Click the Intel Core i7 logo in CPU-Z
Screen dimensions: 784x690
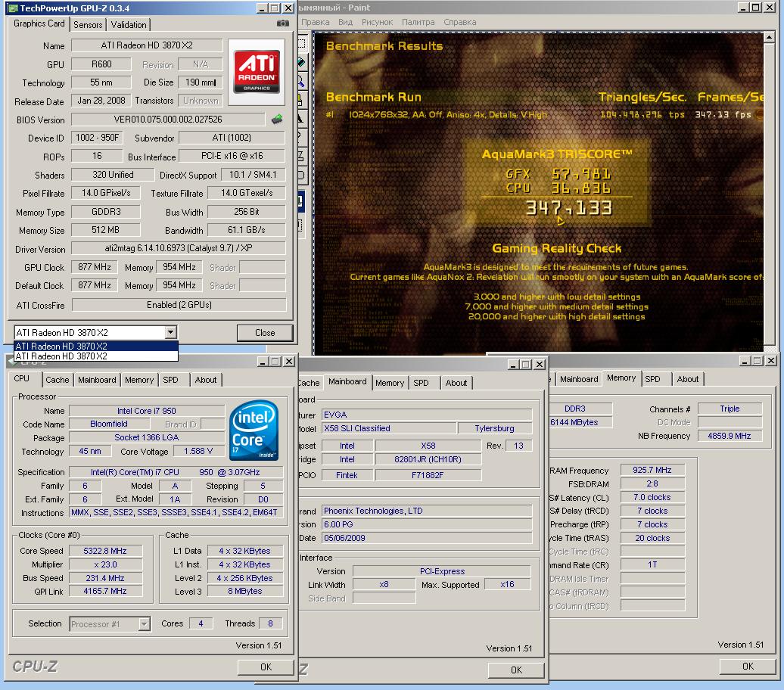(x=254, y=430)
